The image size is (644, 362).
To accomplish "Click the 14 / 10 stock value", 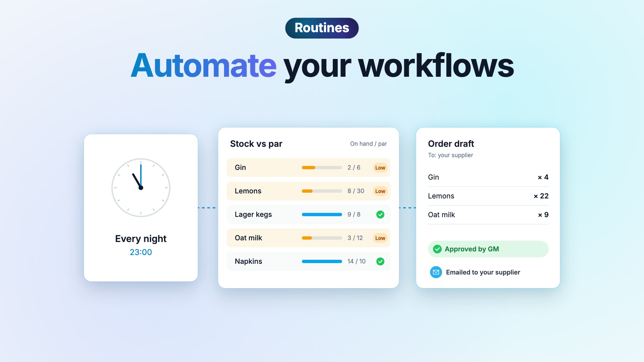I will (x=356, y=261).
